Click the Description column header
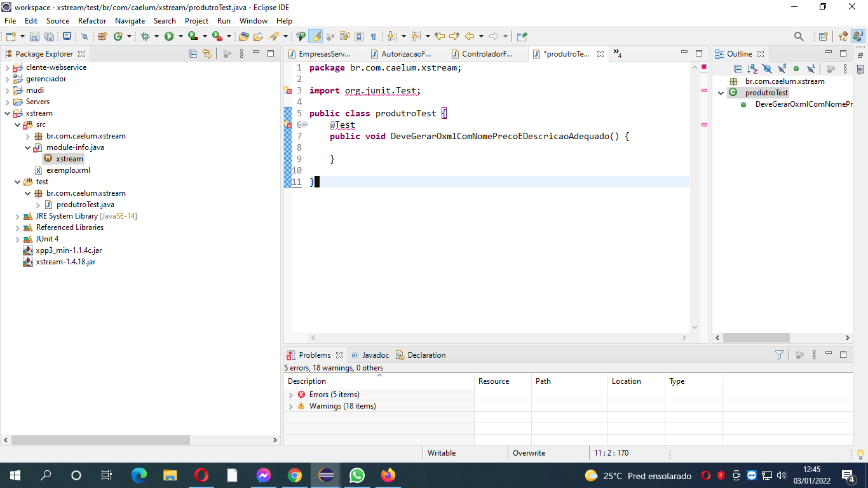The image size is (868, 488). (x=379, y=381)
